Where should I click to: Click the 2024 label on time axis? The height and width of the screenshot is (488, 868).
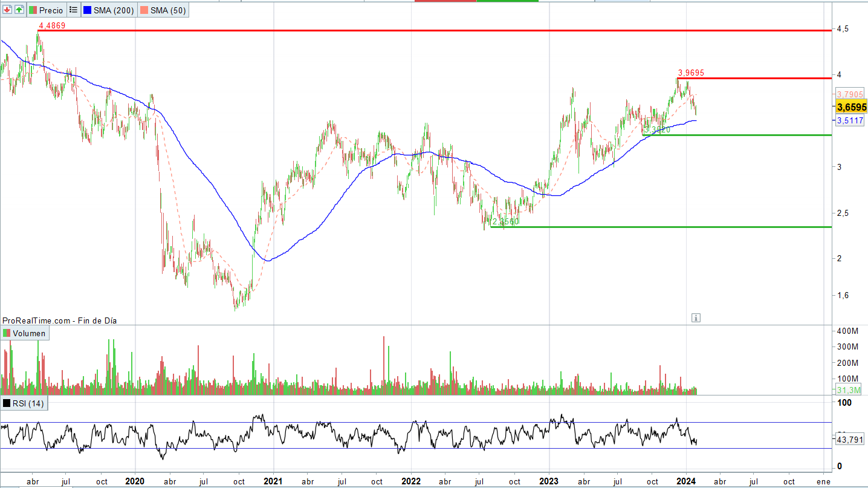point(687,481)
